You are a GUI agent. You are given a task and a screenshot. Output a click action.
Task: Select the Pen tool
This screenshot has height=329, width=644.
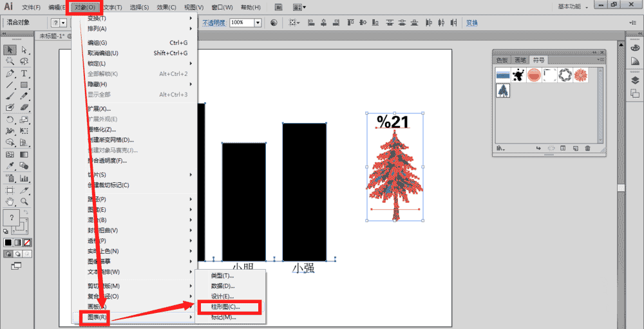click(x=10, y=73)
